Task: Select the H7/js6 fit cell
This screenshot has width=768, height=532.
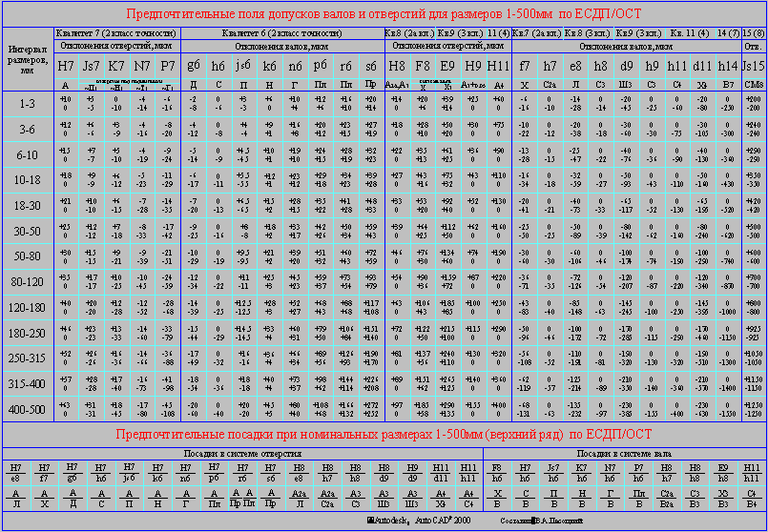Action: [x=130, y=472]
